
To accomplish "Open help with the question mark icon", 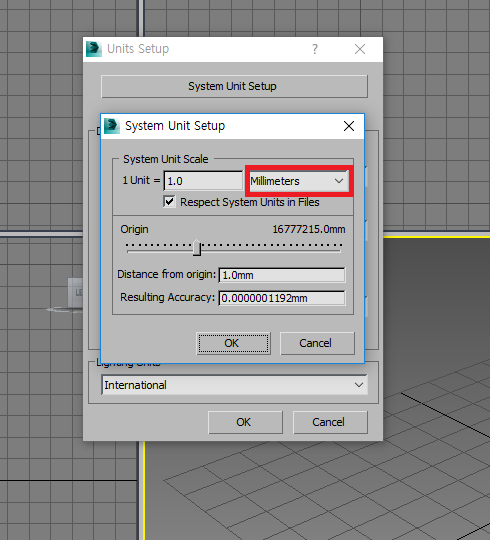I will [315, 49].
